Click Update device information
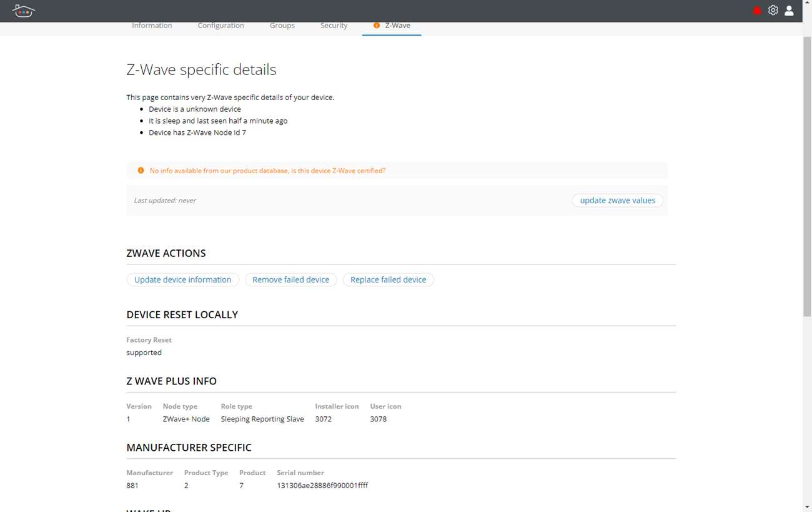 point(182,280)
